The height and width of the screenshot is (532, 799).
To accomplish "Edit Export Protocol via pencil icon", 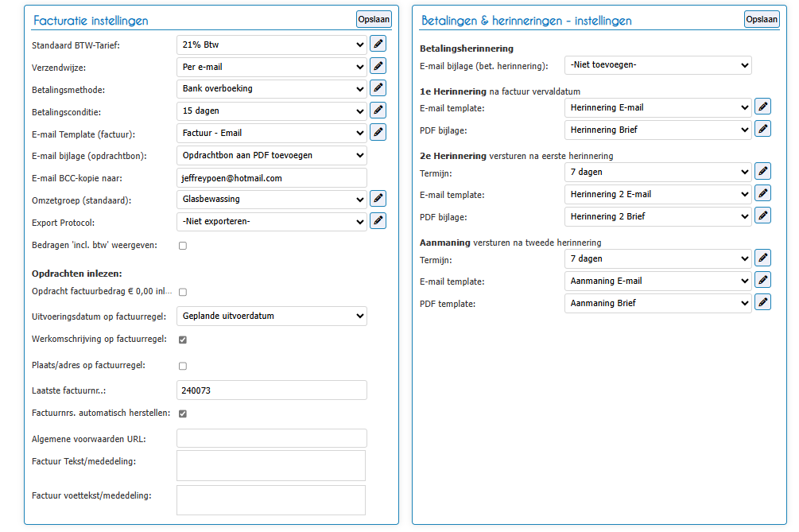I will tap(378, 220).
